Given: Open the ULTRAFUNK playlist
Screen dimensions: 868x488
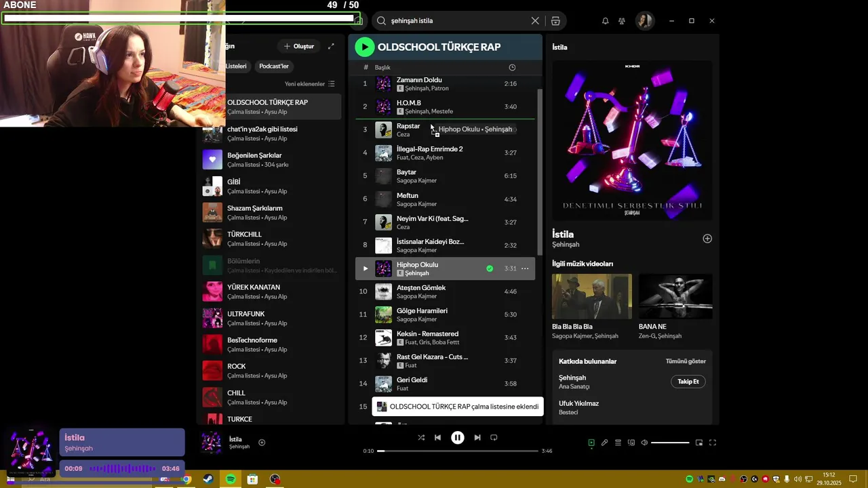Looking at the screenshot, I should tap(271, 318).
